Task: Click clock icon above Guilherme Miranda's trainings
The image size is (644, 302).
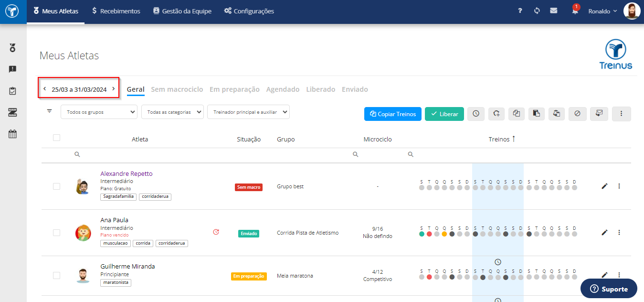Action: (x=498, y=262)
